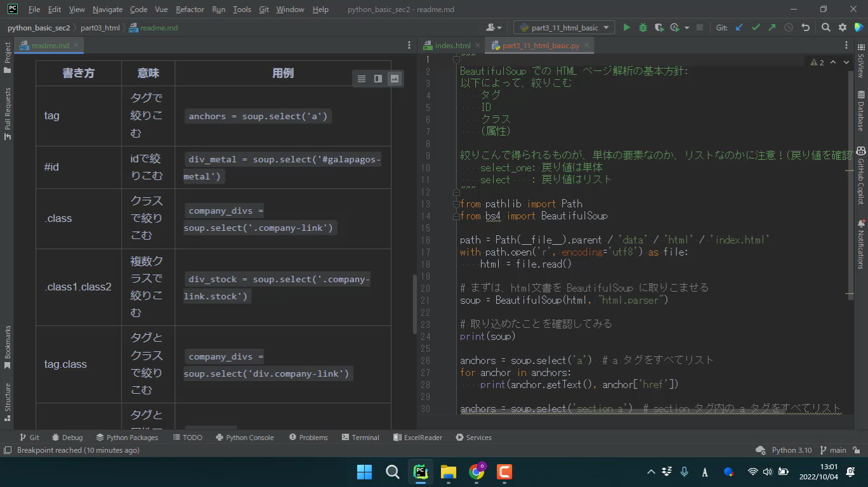Open IDE settings gear icon
The height and width of the screenshot is (487, 868).
tap(843, 28)
